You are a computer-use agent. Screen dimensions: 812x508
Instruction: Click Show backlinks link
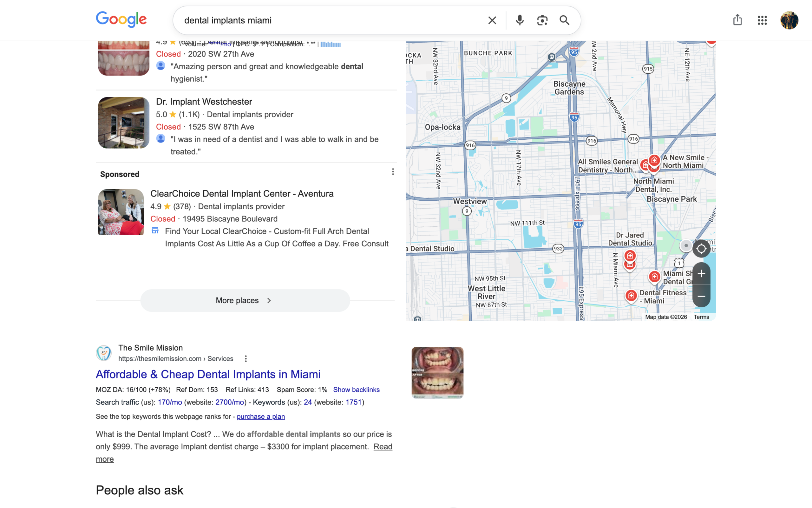coord(356,389)
